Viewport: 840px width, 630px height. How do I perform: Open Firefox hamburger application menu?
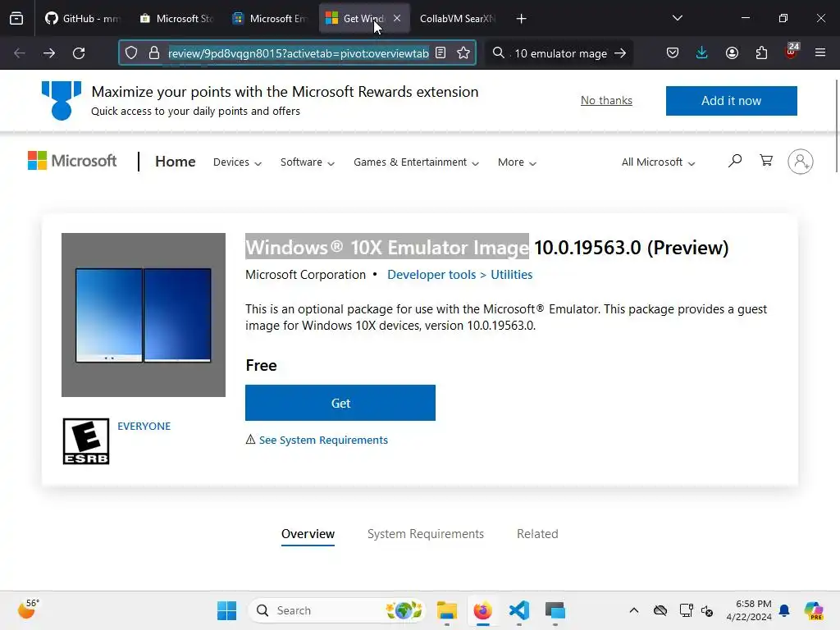pyautogui.click(x=820, y=53)
